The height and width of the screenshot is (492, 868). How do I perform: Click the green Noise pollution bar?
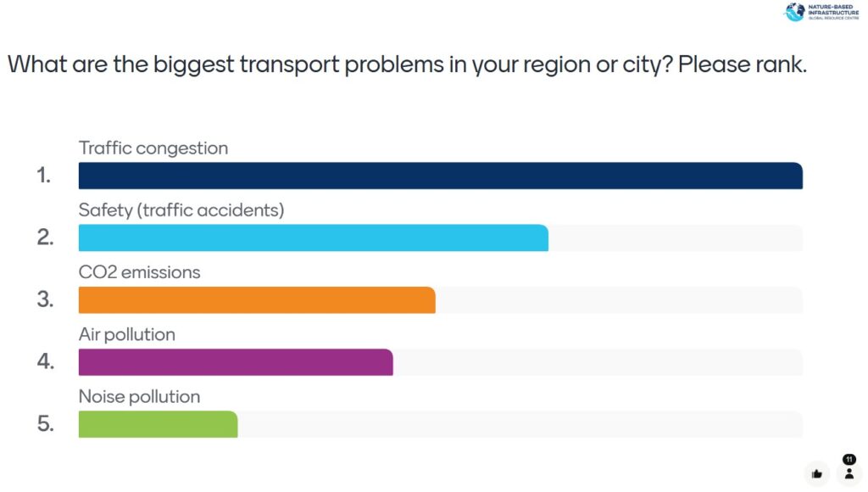point(158,424)
